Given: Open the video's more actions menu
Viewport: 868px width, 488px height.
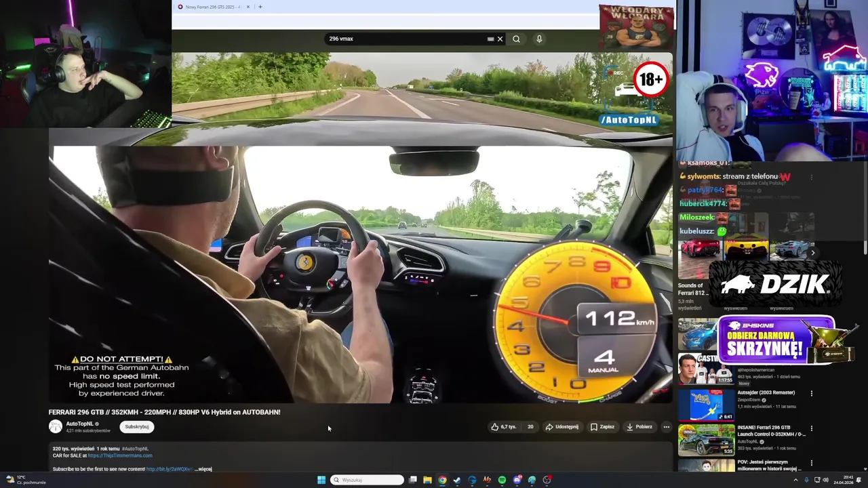Looking at the screenshot, I should (666, 427).
